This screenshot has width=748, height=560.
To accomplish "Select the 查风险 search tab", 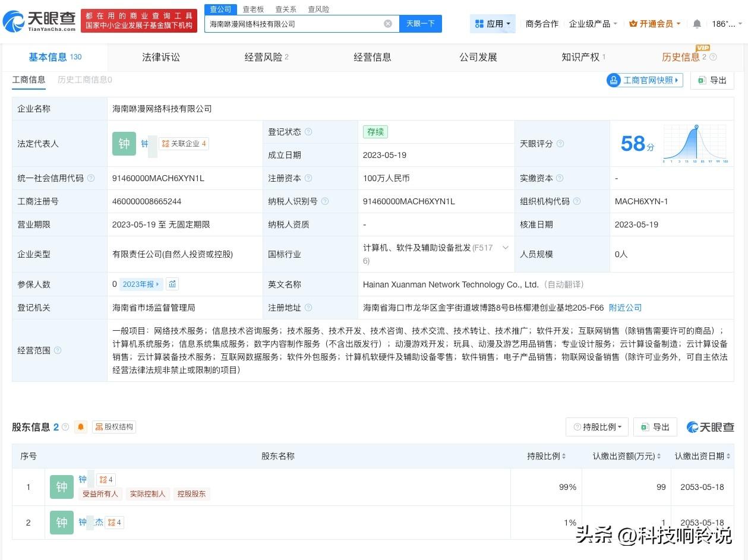I will [318, 10].
